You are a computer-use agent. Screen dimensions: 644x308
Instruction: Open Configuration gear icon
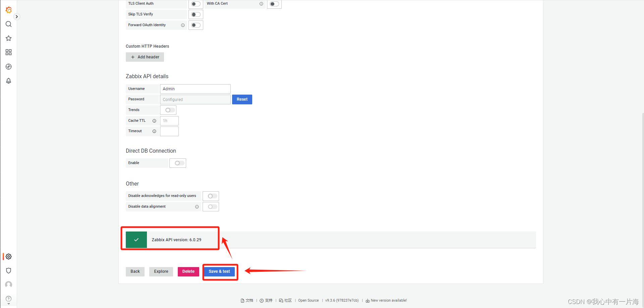9,257
